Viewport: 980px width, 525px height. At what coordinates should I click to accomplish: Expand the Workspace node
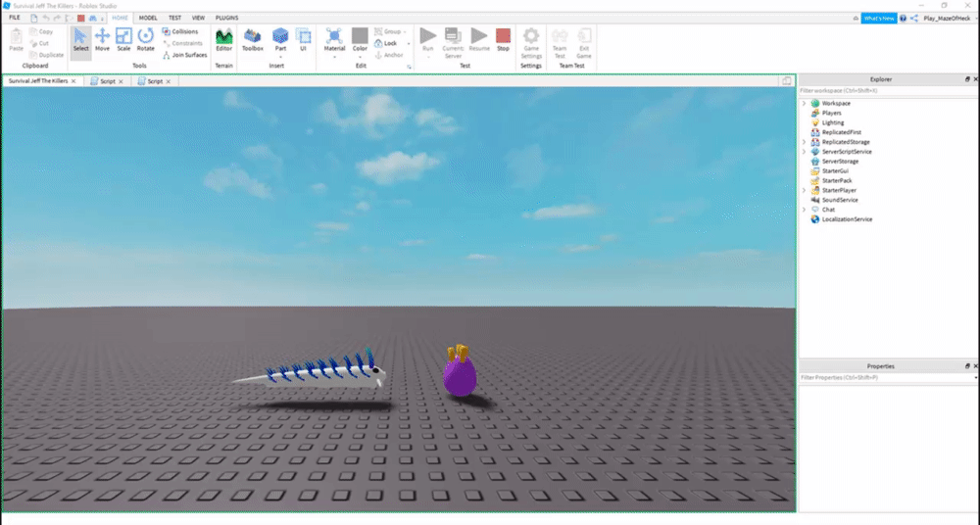tap(805, 103)
